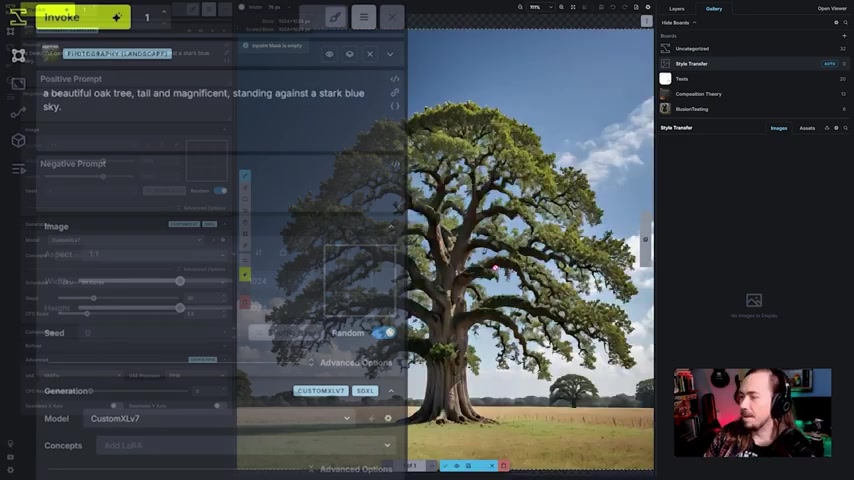Redo with the canvas toolbar arrow

[x=624, y=7]
